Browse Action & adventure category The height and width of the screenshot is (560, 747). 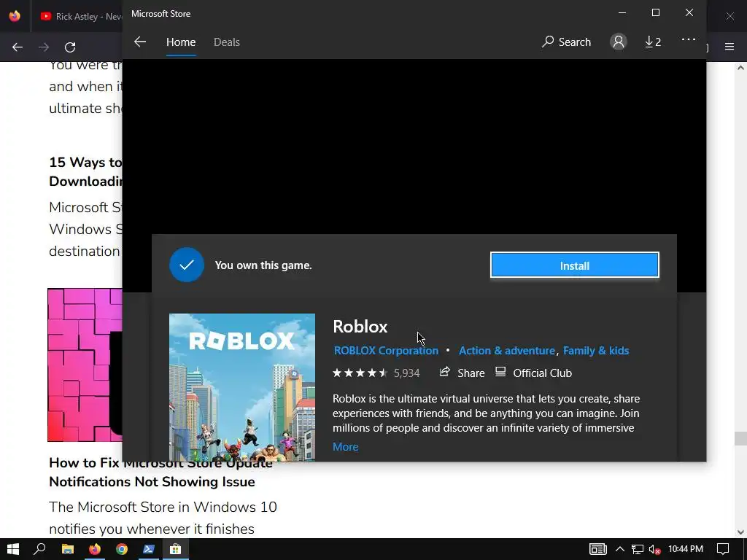tap(506, 351)
